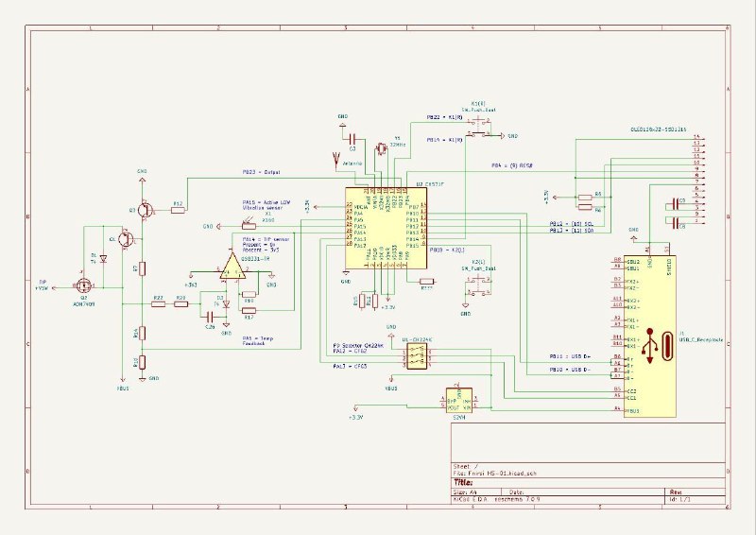Click the CH224K PD selector chip
The height and width of the screenshot is (535, 756).
click(418, 356)
